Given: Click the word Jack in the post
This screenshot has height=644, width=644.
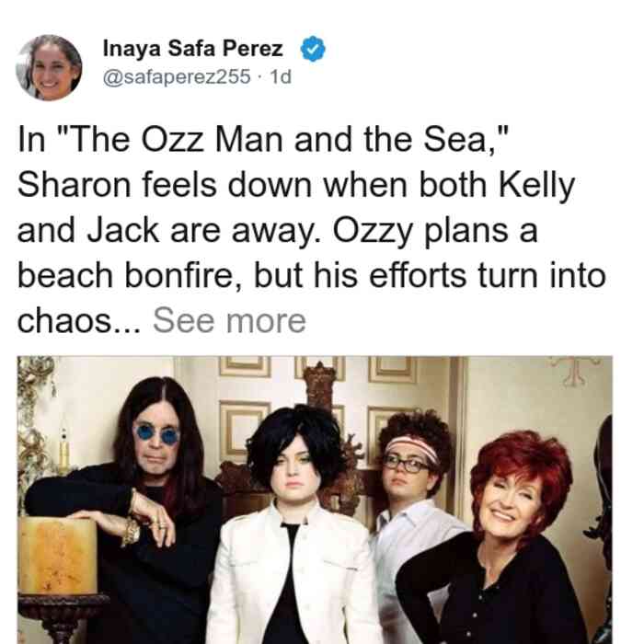Looking at the screenshot, I should tap(122, 230).
